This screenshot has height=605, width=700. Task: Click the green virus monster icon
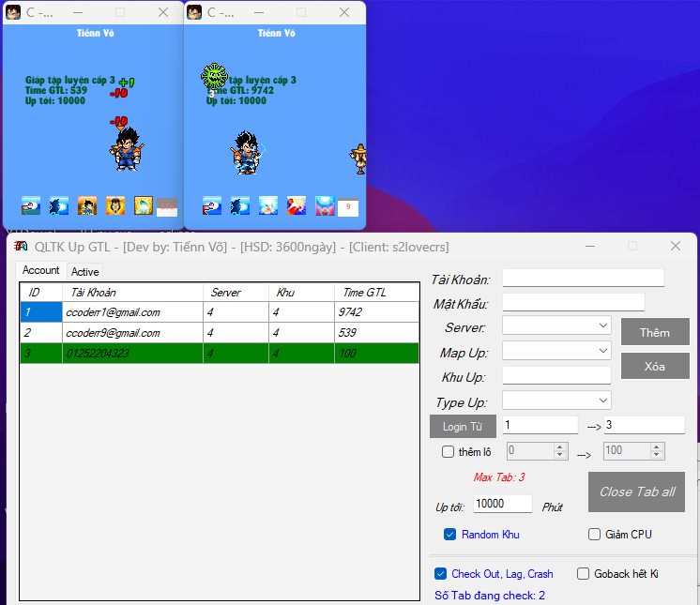(215, 77)
